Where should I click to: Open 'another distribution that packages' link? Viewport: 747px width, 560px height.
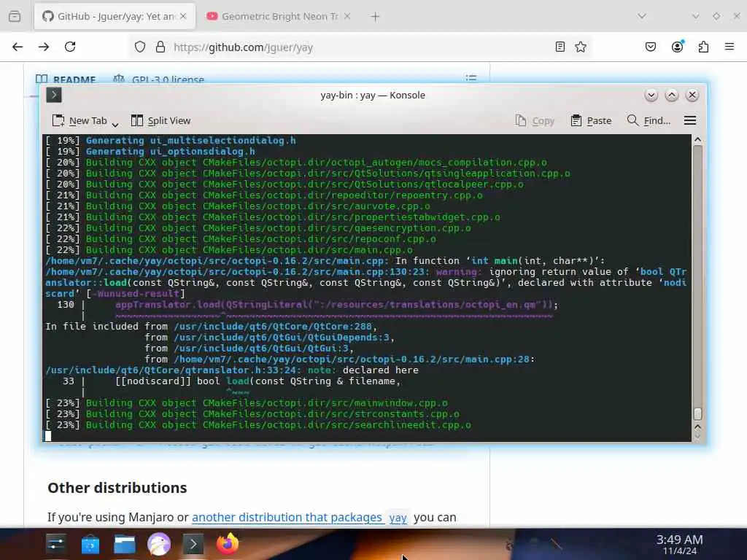tap(287, 517)
